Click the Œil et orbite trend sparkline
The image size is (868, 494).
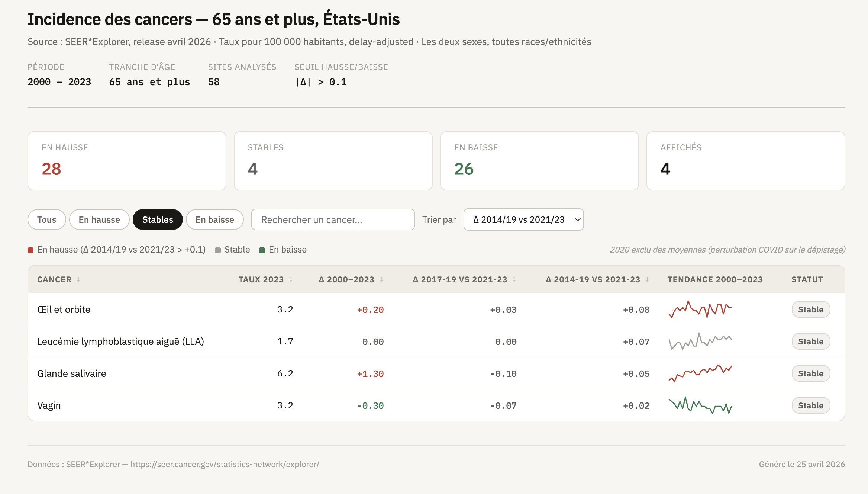pos(700,309)
